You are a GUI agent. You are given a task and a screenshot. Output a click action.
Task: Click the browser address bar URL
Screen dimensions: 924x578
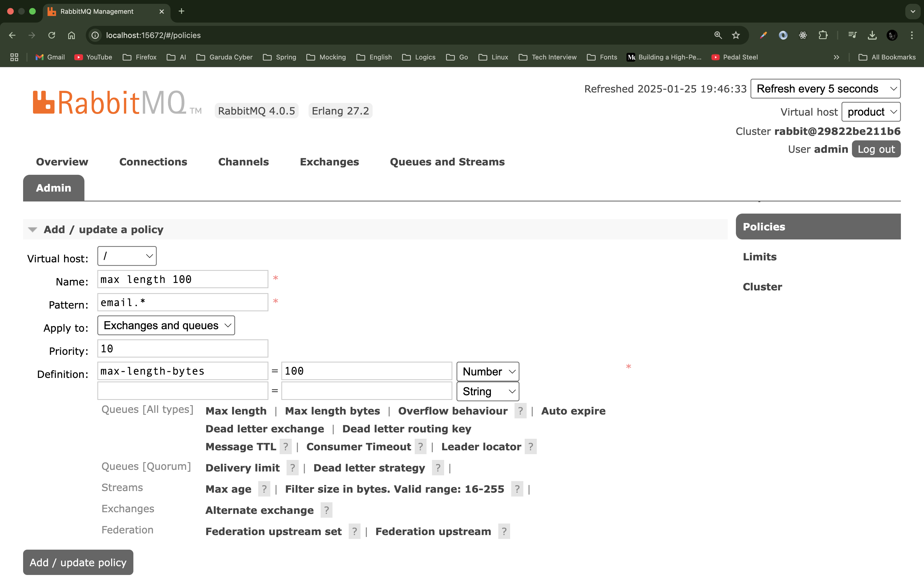click(153, 35)
